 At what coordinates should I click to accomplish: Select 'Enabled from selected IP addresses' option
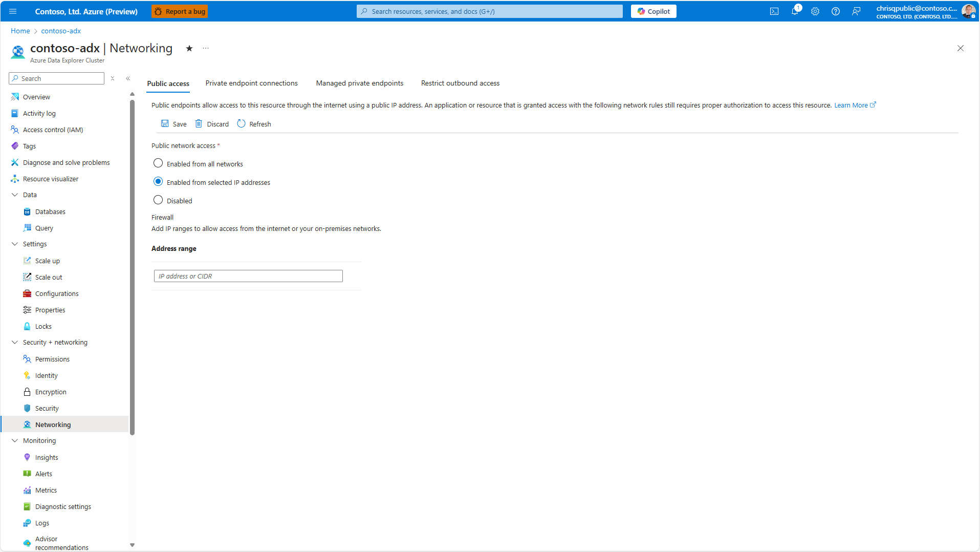pos(158,182)
